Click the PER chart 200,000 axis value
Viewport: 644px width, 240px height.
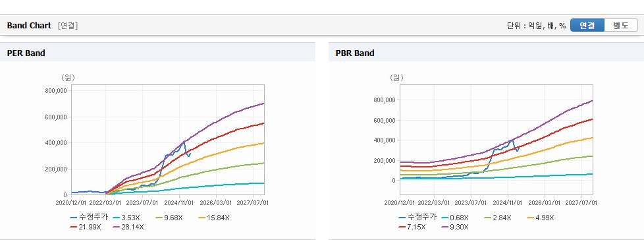(x=57, y=169)
